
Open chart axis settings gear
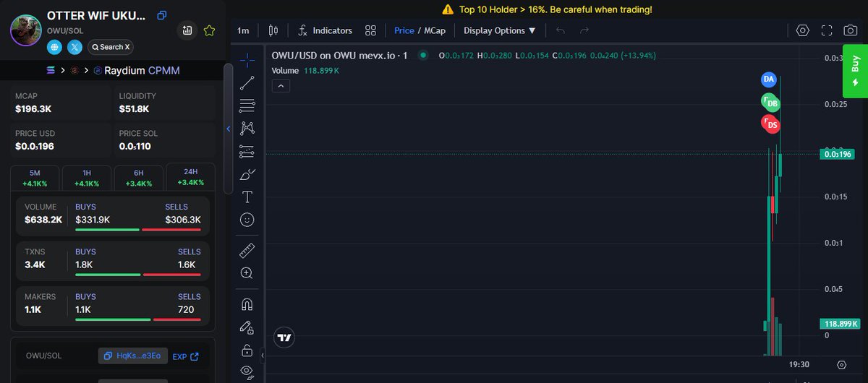point(841,365)
